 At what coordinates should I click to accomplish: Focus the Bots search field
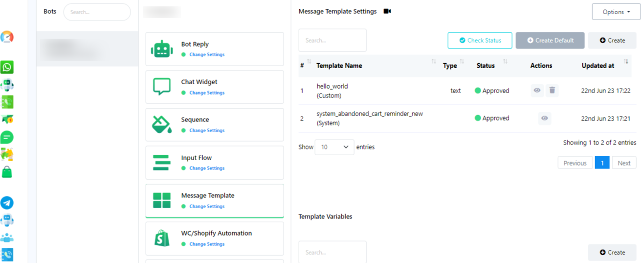[x=97, y=12]
